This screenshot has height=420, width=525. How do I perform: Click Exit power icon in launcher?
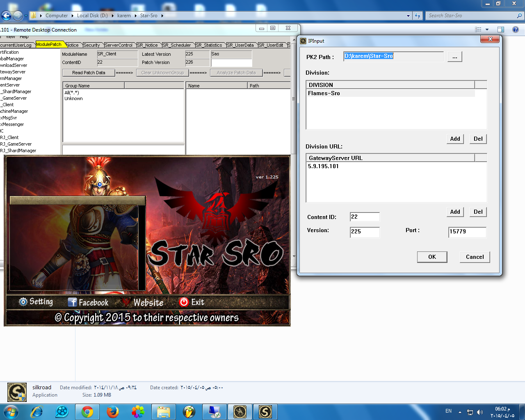pos(192,302)
